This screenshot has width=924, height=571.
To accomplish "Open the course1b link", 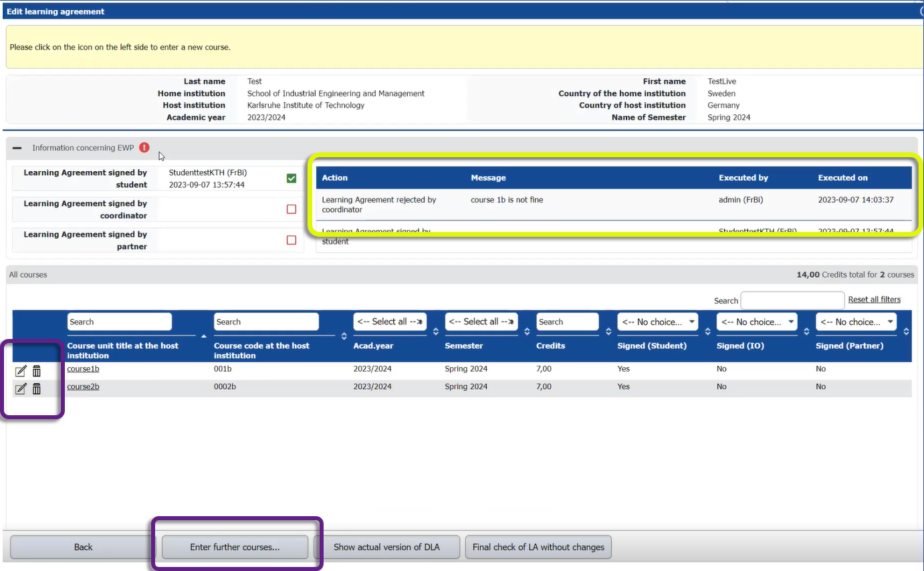I will click(x=83, y=369).
